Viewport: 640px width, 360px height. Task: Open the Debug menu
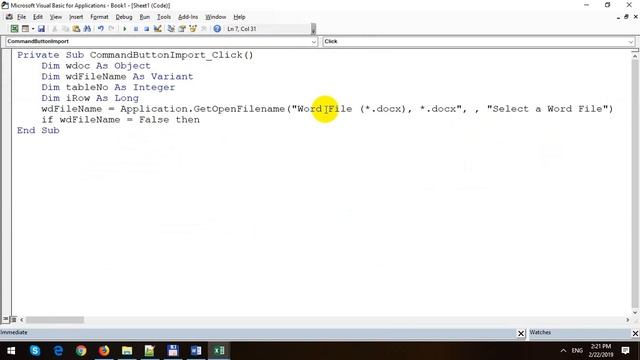[x=124, y=17]
